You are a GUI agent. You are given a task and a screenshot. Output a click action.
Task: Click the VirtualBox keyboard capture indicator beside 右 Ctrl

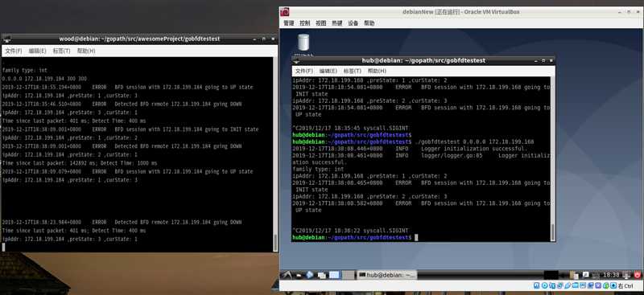pos(613,285)
